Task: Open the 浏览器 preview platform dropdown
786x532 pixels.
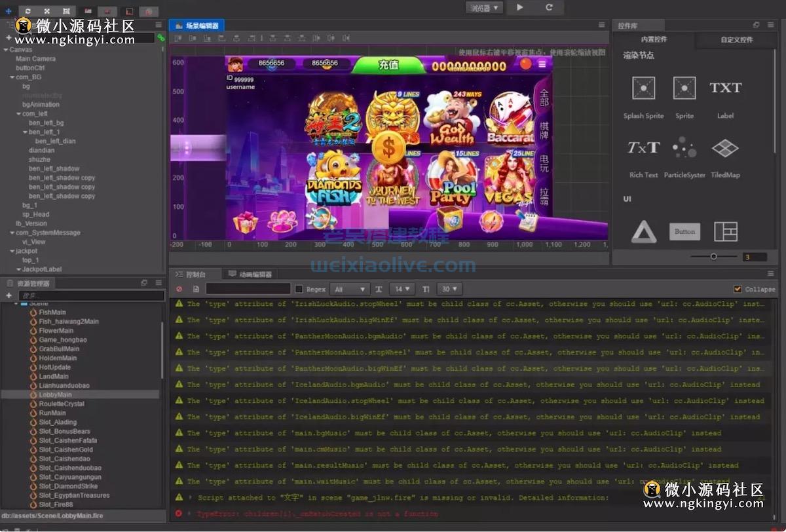Action: tap(485, 8)
